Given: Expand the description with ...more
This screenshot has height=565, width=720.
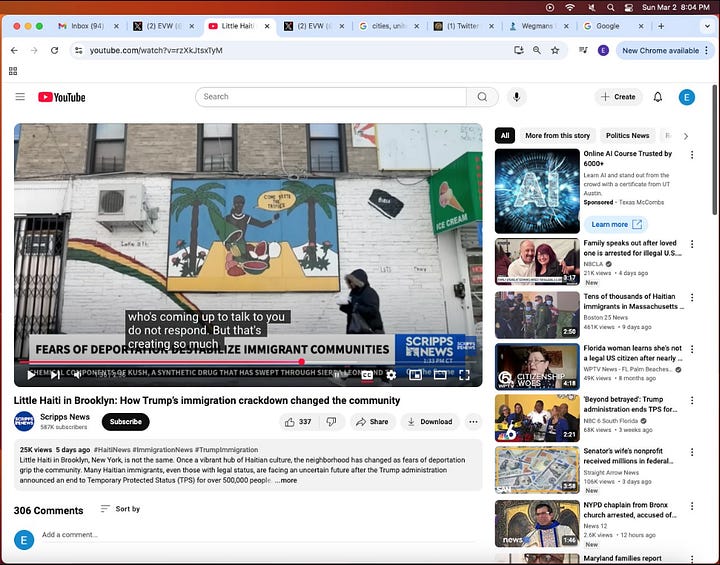Looking at the screenshot, I should tap(286, 480).
